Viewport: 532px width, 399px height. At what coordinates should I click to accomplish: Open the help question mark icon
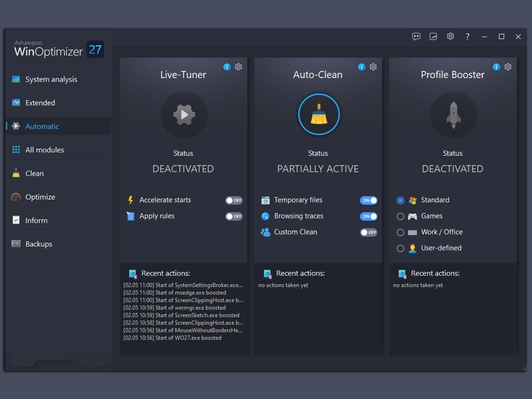tap(467, 37)
